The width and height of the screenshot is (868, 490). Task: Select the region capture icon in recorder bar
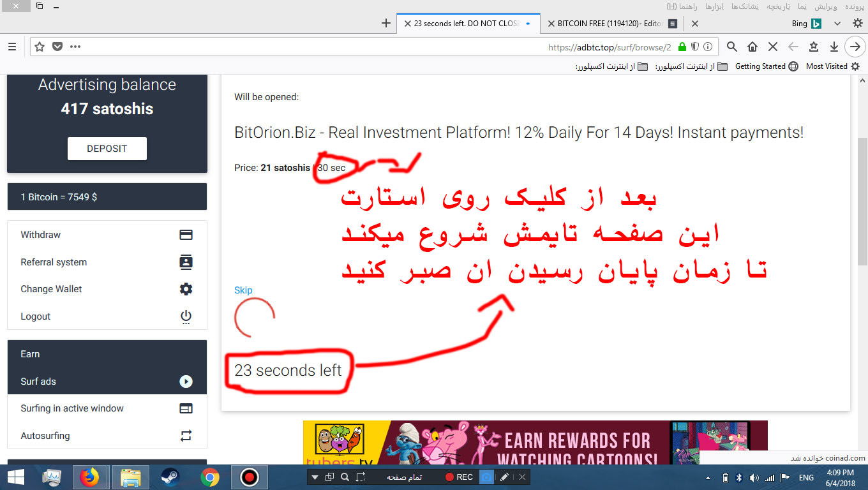pos(361,477)
